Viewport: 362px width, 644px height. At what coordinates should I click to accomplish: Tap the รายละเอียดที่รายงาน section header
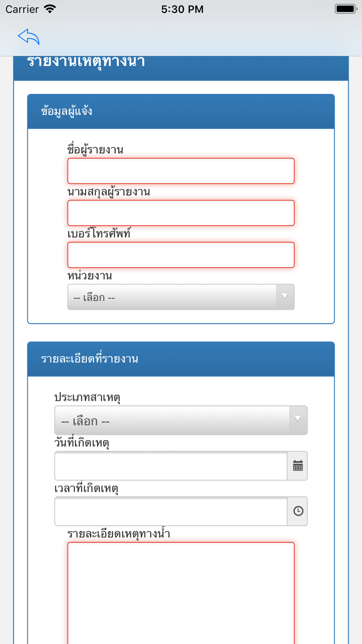tap(181, 359)
